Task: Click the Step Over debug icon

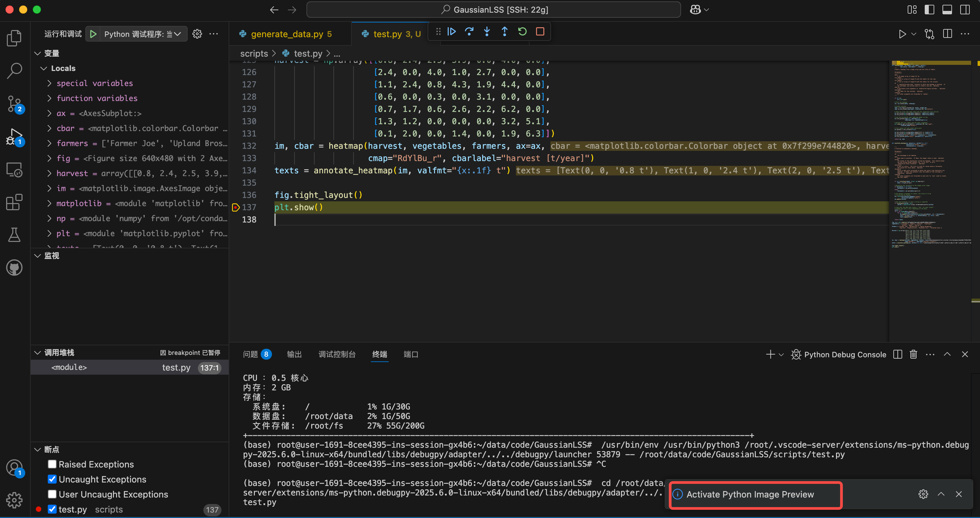Action: [469, 32]
